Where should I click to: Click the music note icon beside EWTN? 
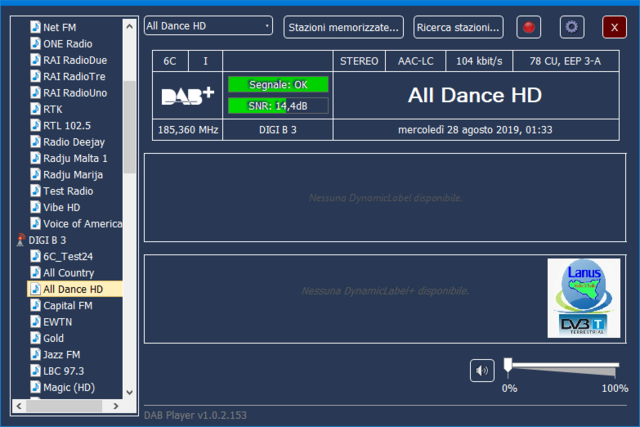click(36, 322)
